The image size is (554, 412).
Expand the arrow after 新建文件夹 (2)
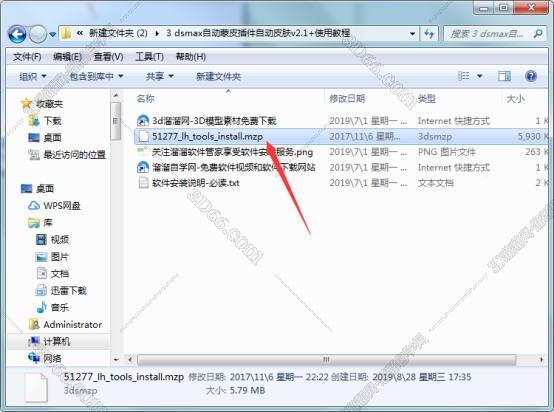pyautogui.click(x=157, y=34)
